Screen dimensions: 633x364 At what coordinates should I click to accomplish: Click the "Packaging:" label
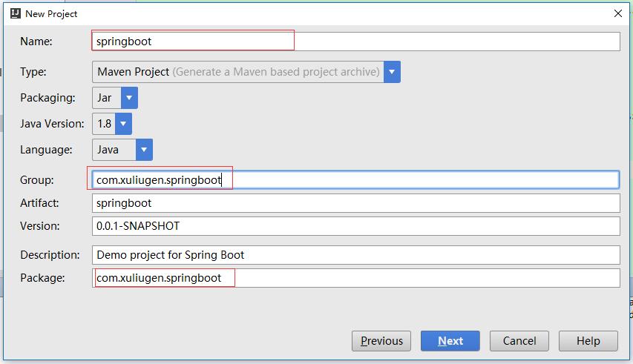(47, 98)
